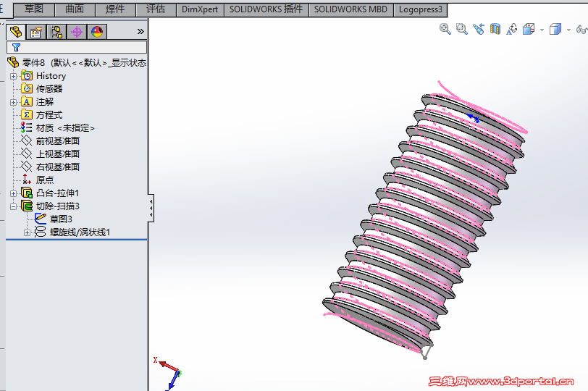Click the History clock folder icon
Viewport: 588px width, 391px height.
click(27, 76)
